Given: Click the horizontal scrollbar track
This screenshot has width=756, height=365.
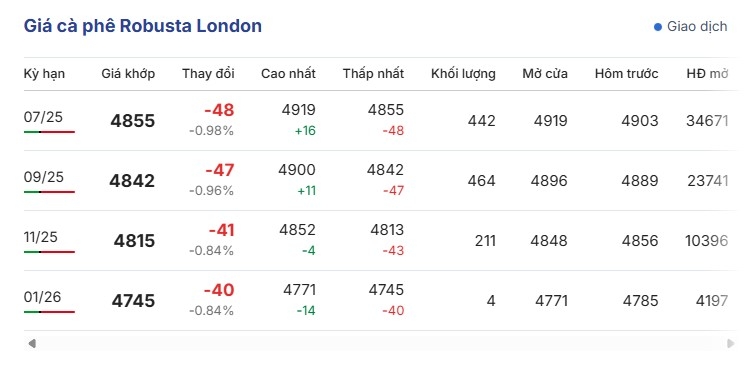Looking at the screenshot, I should pyautogui.click(x=381, y=343).
